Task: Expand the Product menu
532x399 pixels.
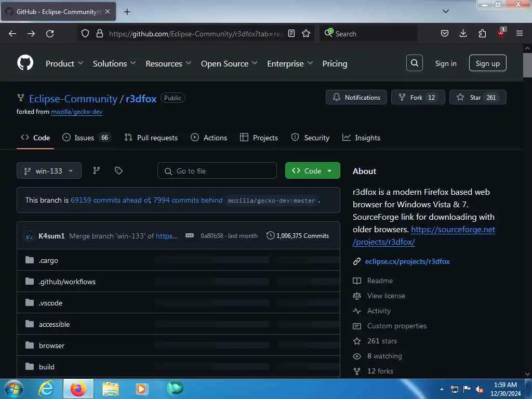Action: tap(64, 63)
